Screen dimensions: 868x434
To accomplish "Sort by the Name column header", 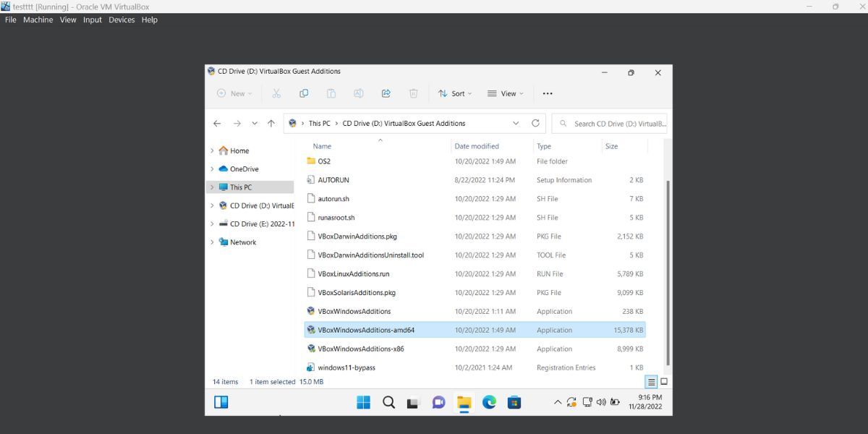I will pyautogui.click(x=322, y=146).
